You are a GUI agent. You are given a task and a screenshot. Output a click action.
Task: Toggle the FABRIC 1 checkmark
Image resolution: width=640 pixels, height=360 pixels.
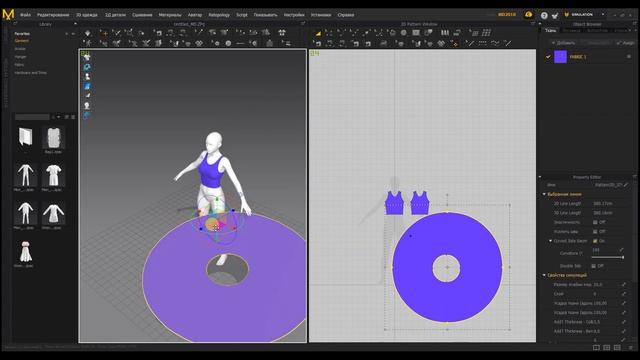(548, 57)
